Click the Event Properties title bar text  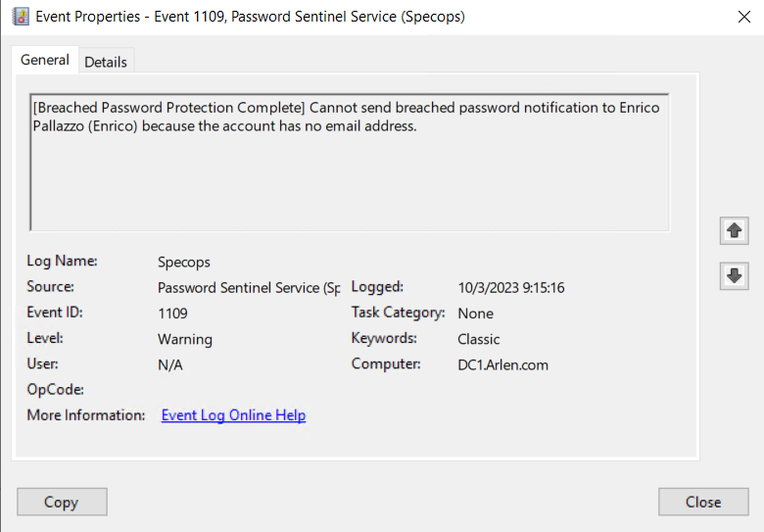pos(250,17)
